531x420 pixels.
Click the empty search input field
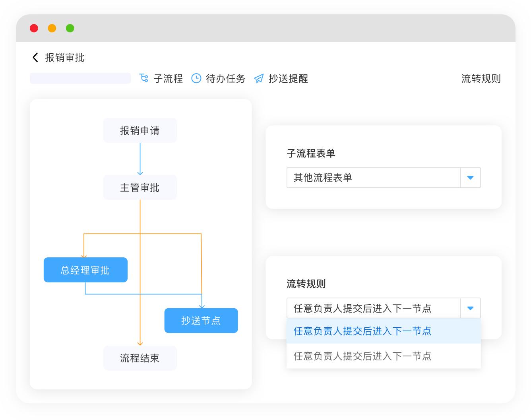(x=80, y=78)
